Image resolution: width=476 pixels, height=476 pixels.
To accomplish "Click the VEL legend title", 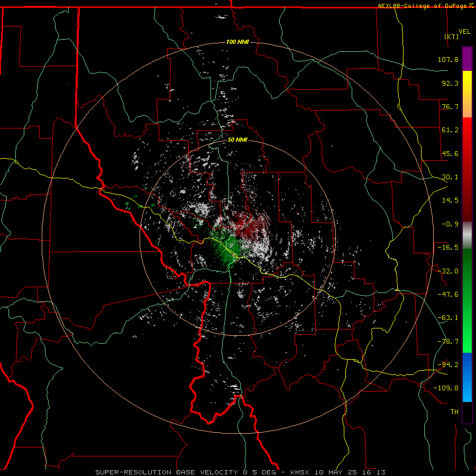I will pos(464,32).
